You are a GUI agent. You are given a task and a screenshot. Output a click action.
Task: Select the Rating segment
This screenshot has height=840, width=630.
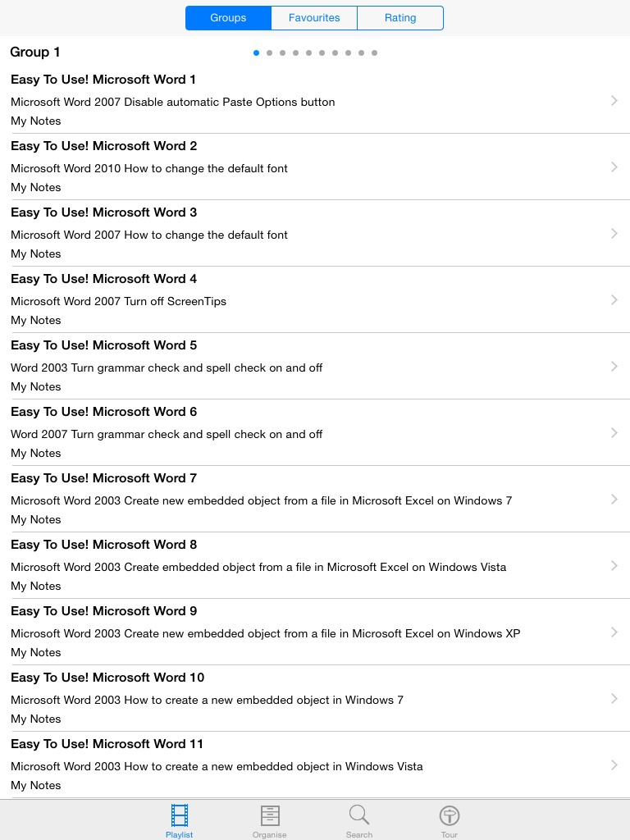pyautogui.click(x=400, y=18)
